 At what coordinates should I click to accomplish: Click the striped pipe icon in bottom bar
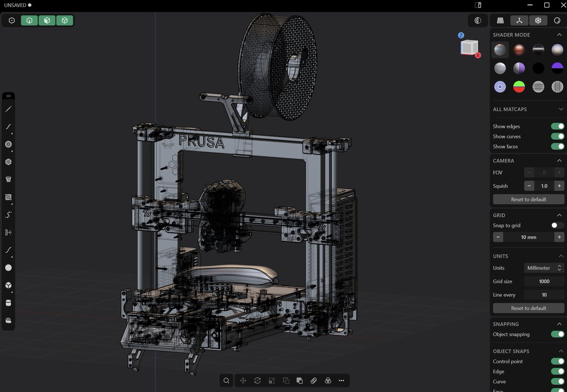313,381
